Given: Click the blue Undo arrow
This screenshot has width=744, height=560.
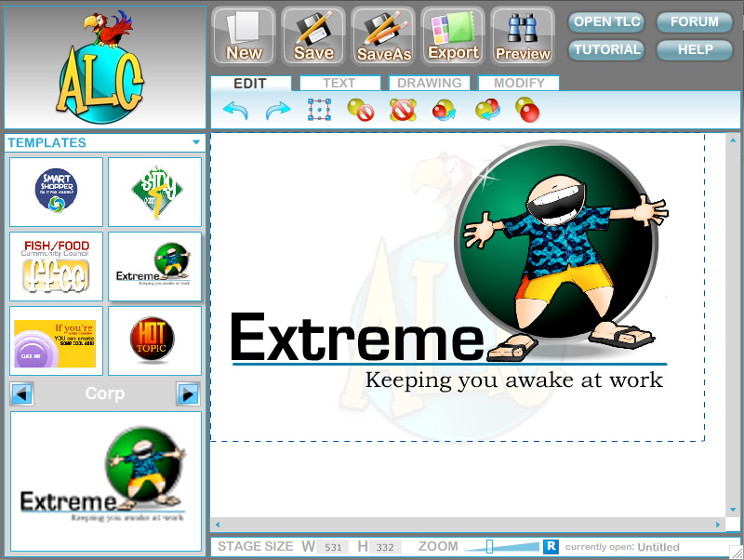Looking at the screenshot, I should tap(235, 111).
